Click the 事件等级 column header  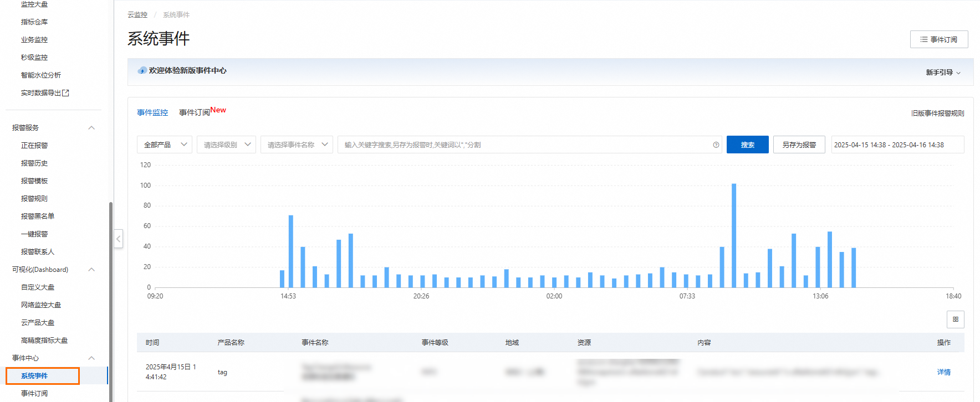(x=435, y=343)
